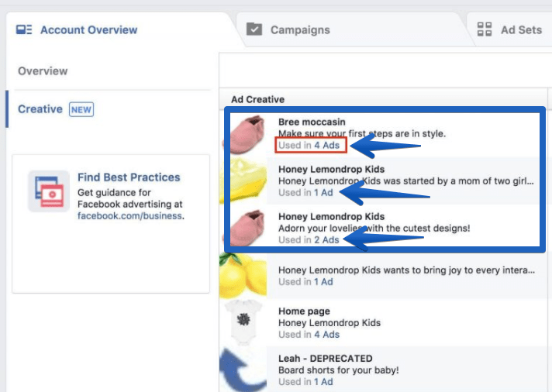Click the Find Best Practices icon
This screenshot has width=552, height=392.
[49, 191]
